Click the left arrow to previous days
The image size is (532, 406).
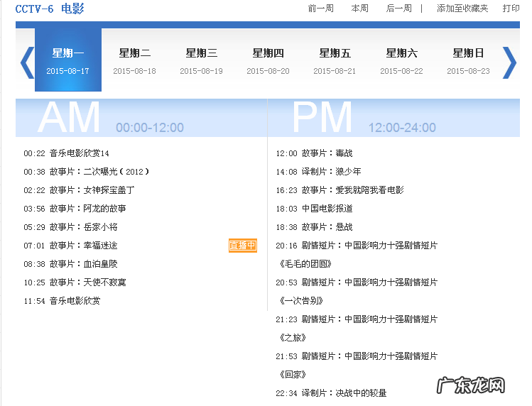(26, 62)
